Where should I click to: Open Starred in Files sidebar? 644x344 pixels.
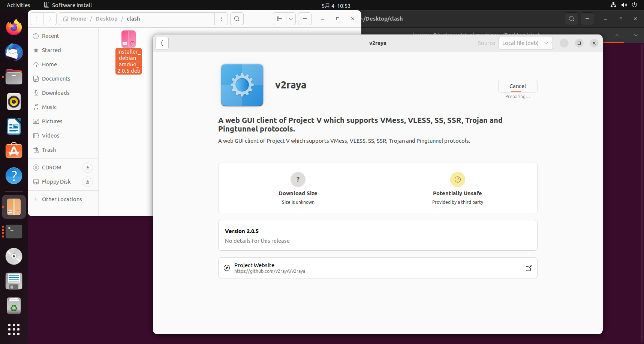[x=63, y=50]
